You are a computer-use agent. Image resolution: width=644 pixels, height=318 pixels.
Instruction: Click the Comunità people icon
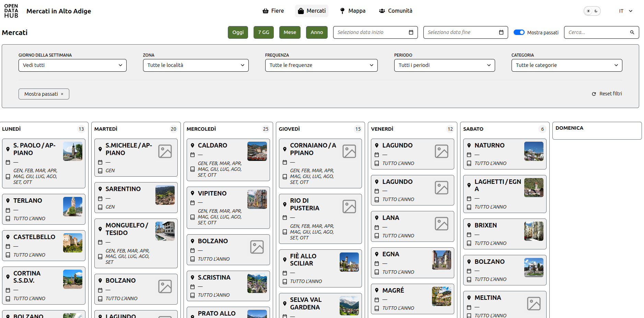pyautogui.click(x=382, y=11)
